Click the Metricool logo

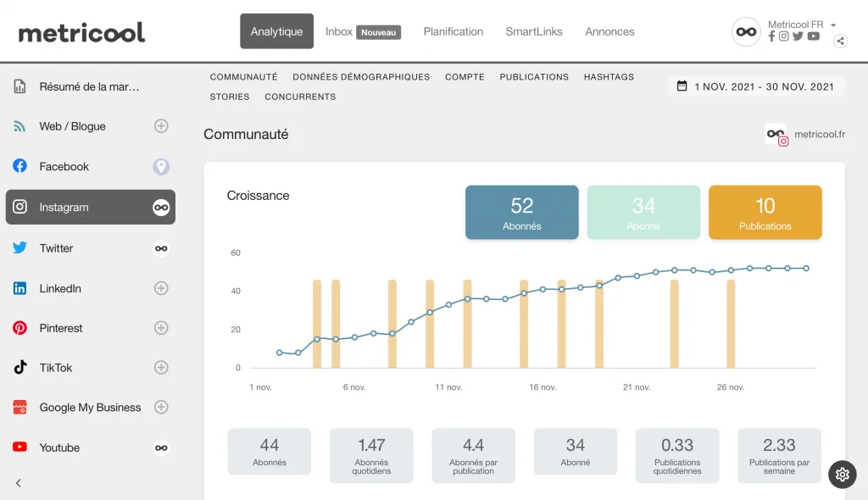(x=81, y=32)
